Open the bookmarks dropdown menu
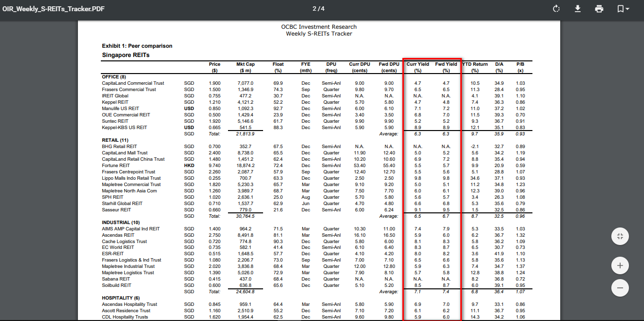Viewport: 644px width, 321px height. [623, 9]
